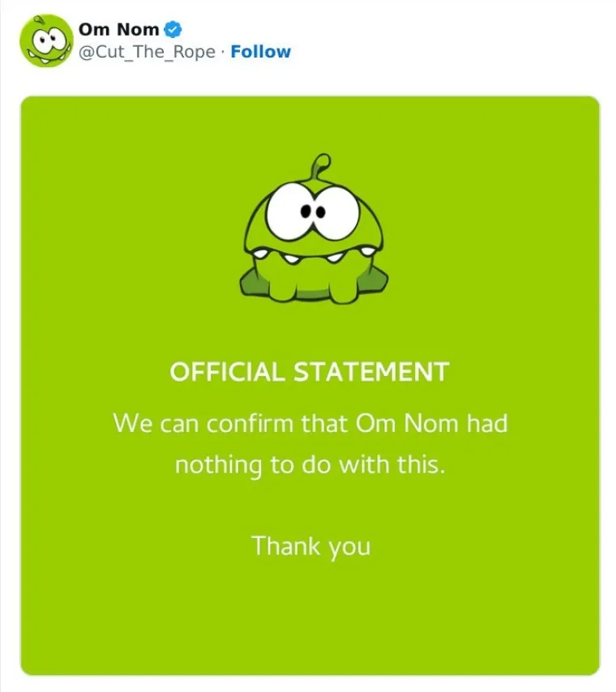Click Om Nom's smaller right eye

coord(332,213)
